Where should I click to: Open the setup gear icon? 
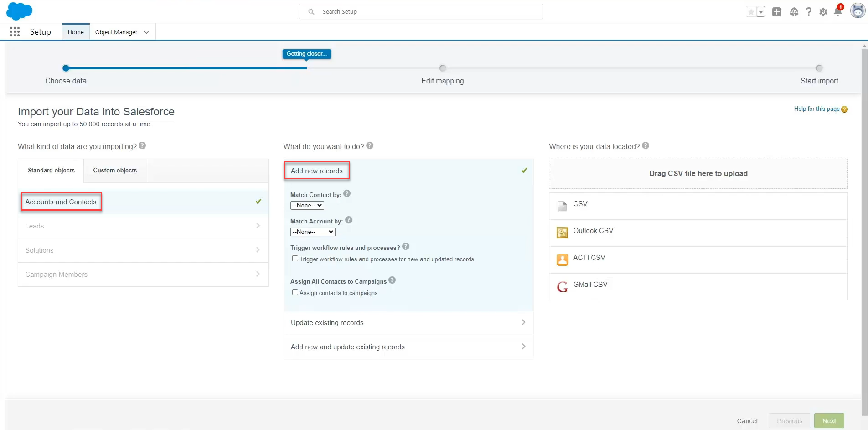823,12
